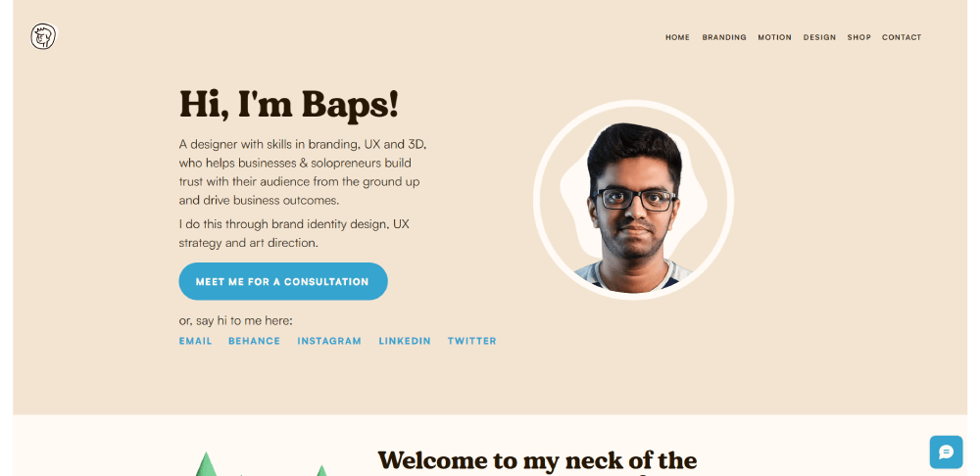Click 'Welcome to my neck of the' heading

coord(537,460)
